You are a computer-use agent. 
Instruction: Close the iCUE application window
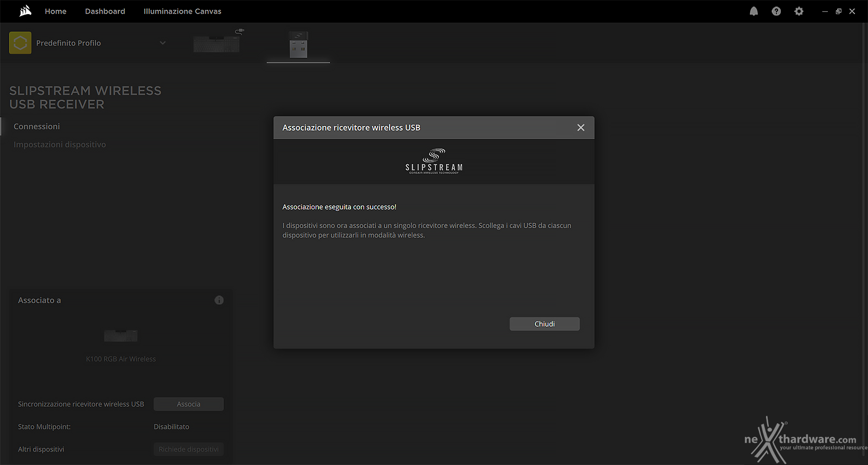852,11
